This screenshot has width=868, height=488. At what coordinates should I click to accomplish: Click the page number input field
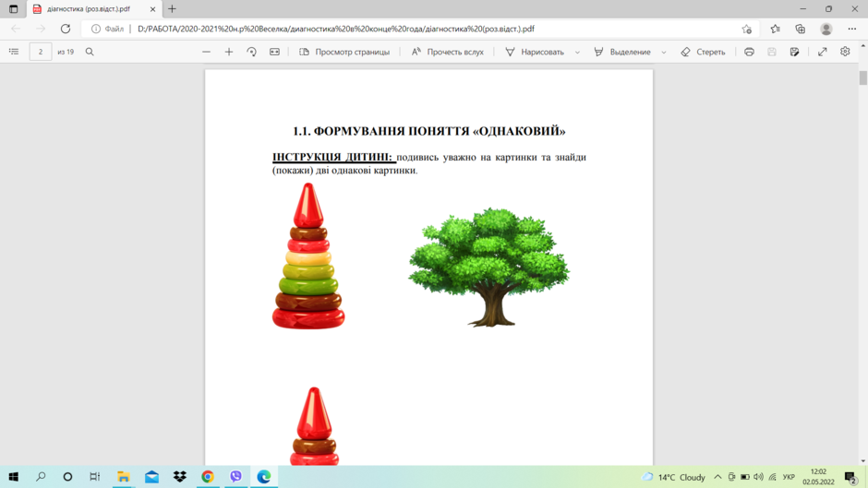(x=41, y=52)
